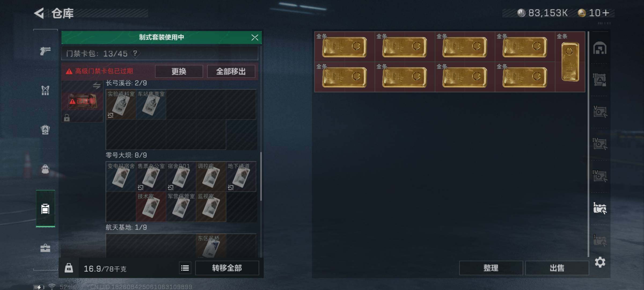Image resolution: width=644 pixels, height=290 pixels.
Task: Toggle the list view icon beside 转移全部
Action: click(185, 268)
